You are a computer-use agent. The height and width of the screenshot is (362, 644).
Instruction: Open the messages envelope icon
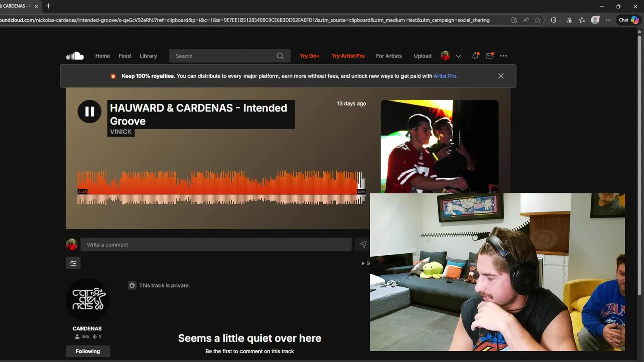[x=490, y=56]
